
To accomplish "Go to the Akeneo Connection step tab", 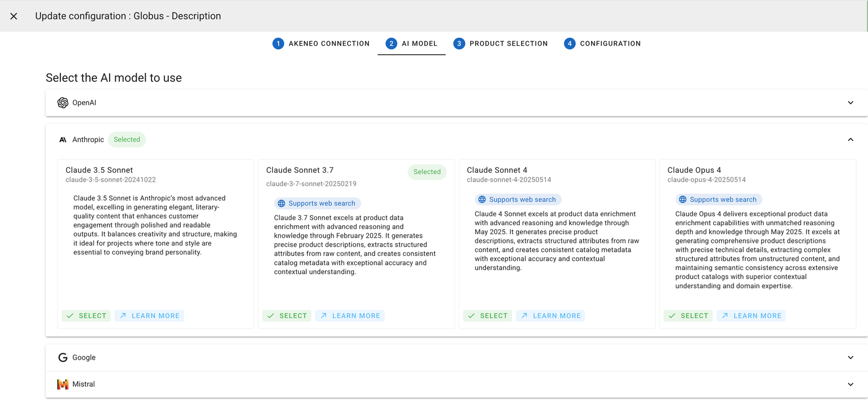I will click(321, 43).
